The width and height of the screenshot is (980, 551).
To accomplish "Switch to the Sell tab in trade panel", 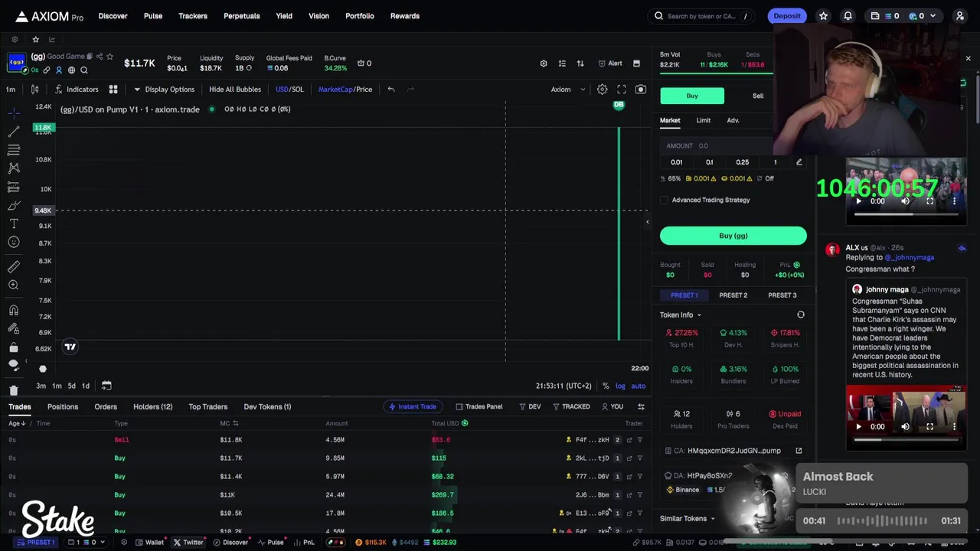I will tap(758, 96).
